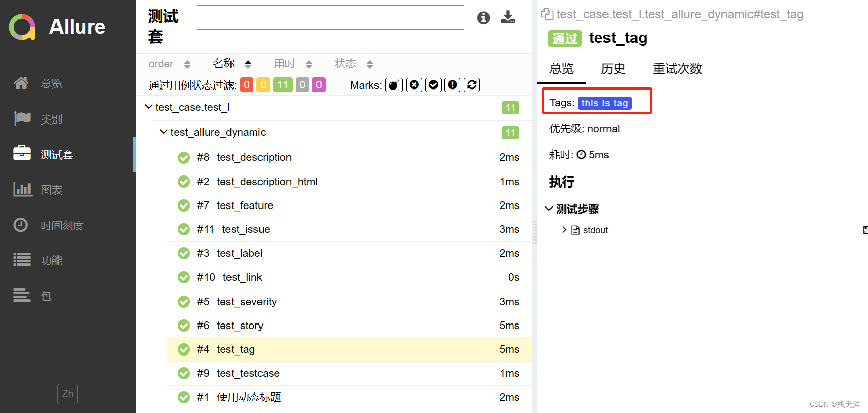Open the 包 packages sidebar item

[68, 296]
